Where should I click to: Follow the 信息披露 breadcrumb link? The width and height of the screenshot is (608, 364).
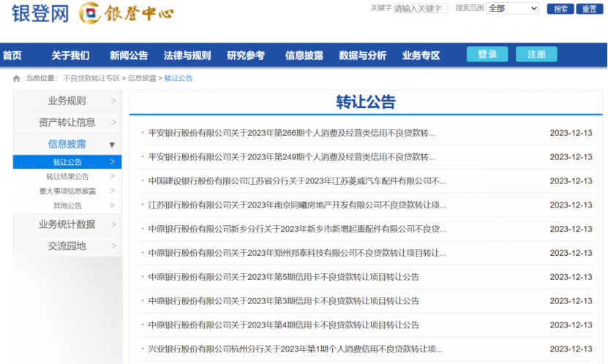(142, 78)
